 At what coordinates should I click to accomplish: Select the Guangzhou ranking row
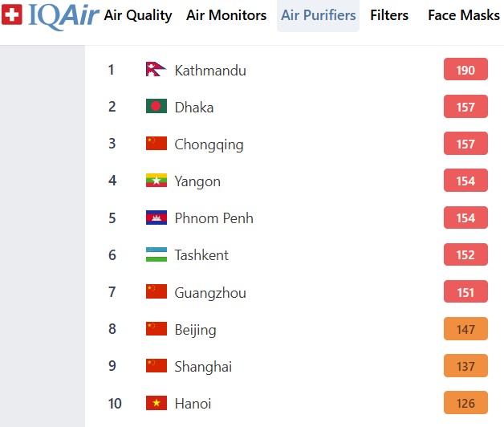coord(297,292)
